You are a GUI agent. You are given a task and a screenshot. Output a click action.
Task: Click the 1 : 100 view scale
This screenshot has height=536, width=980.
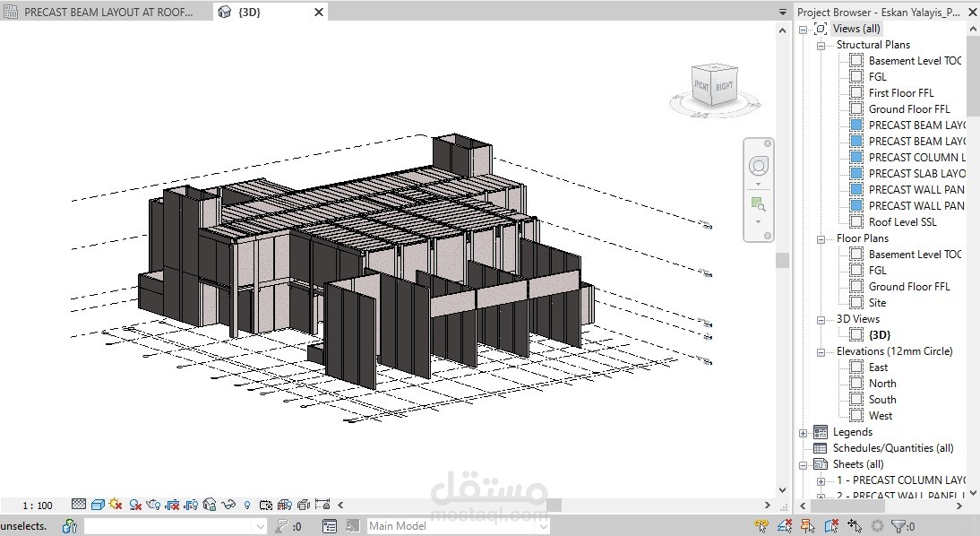(38, 506)
